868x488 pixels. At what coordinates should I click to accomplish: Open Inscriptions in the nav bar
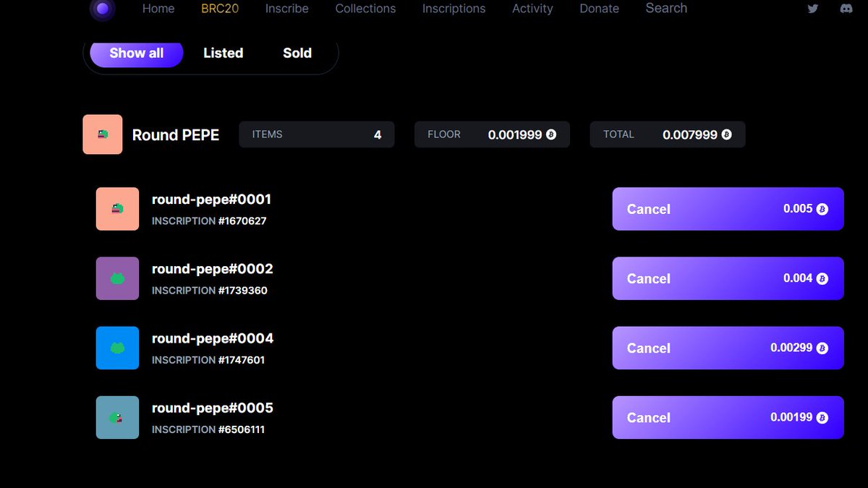454,9
